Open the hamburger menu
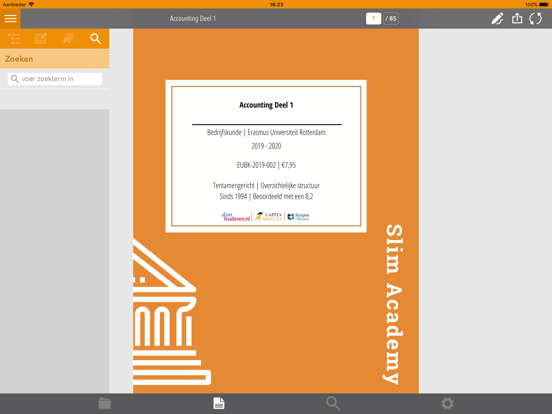This screenshot has height=414, width=552. pos(10,18)
